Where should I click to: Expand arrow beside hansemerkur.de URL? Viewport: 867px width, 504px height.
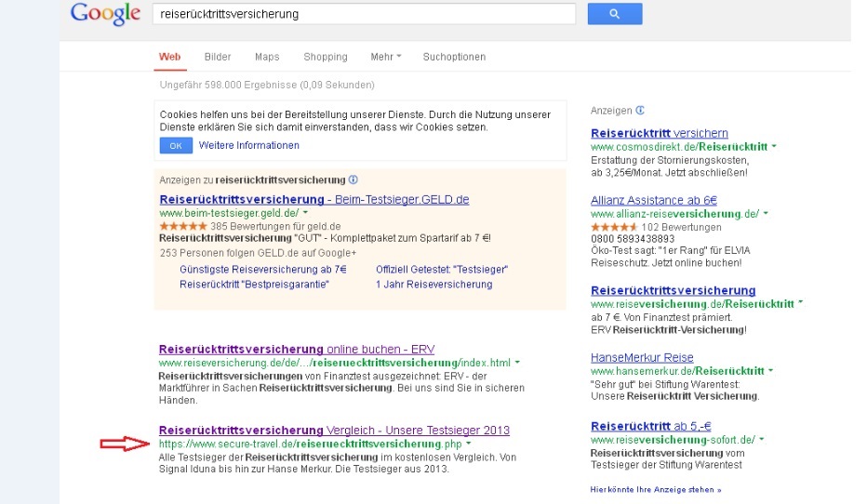[x=771, y=370]
